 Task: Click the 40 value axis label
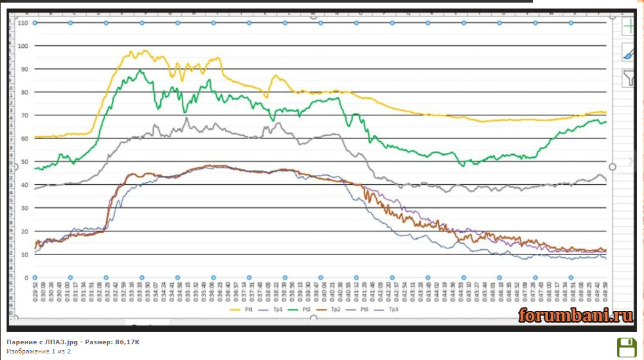coord(25,185)
